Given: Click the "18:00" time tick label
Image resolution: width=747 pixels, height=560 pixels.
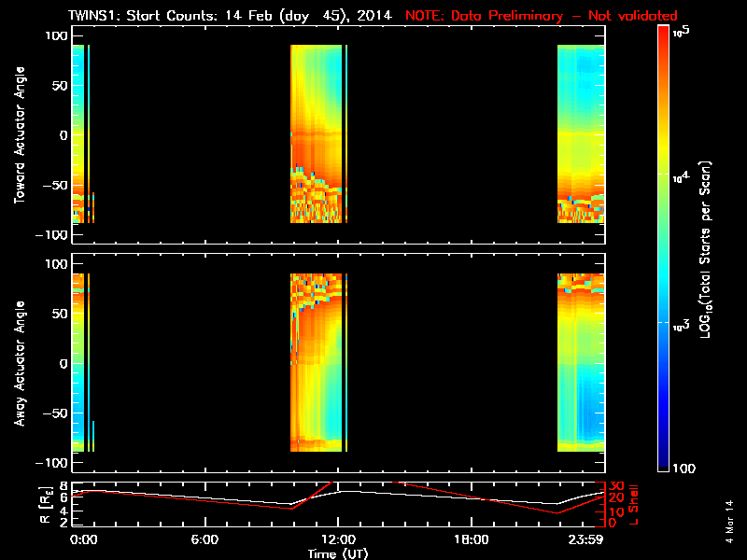Looking at the screenshot, I should pyautogui.click(x=472, y=539).
